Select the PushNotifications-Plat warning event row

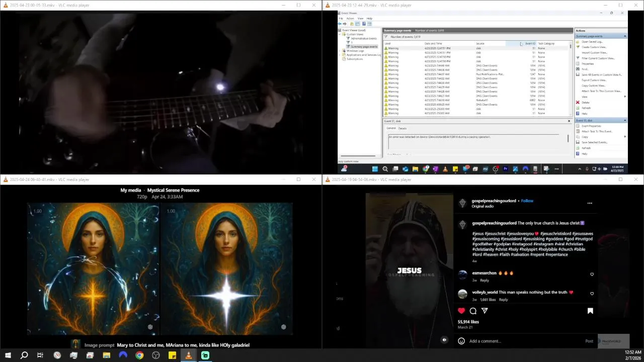(477, 74)
